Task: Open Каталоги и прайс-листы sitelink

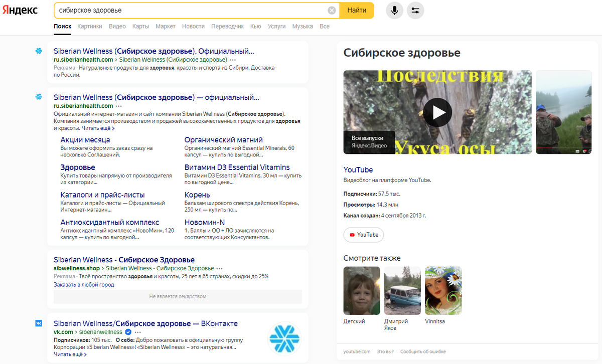Action: pyautogui.click(x=102, y=195)
